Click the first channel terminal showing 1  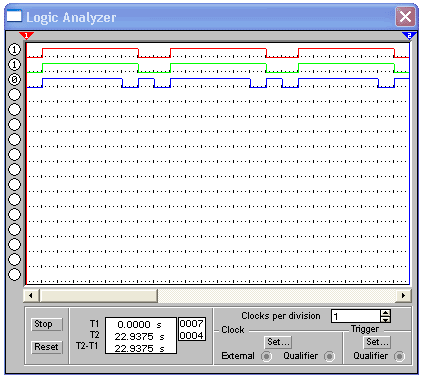pos(14,50)
